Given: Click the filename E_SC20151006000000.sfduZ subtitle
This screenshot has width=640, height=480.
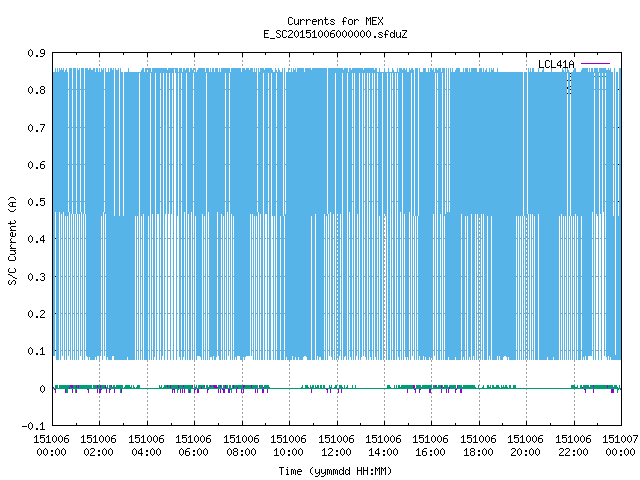Looking at the screenshot, I should coord(335,34).
